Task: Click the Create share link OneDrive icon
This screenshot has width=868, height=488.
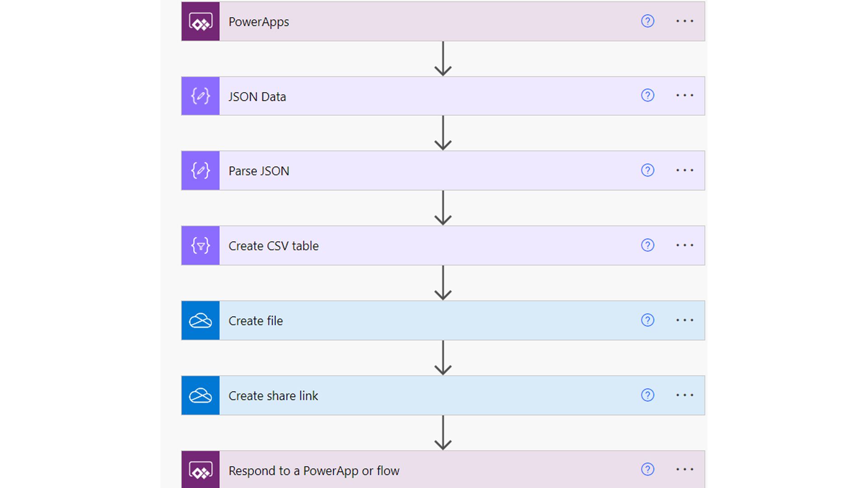Action: point(200,395)
